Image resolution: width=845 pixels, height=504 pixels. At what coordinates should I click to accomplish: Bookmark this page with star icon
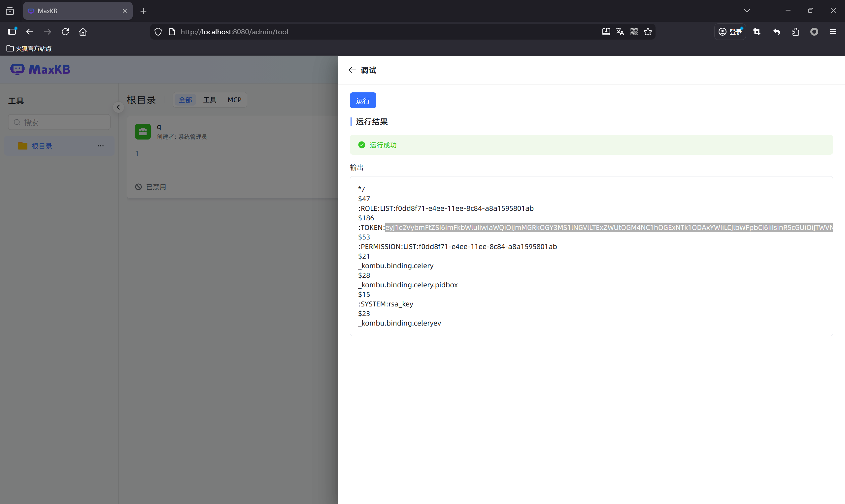pos(648,32)
